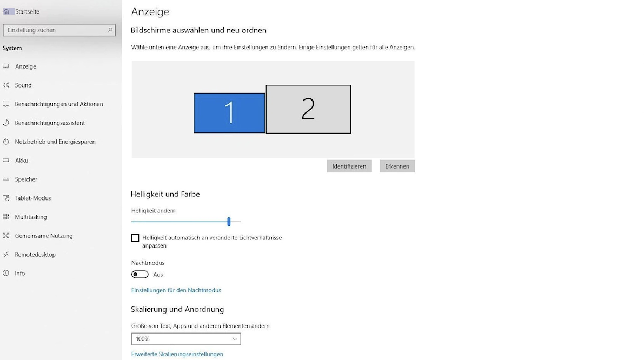Click the Startseite home icon
The height and width of the screenshot is (360, 644).
click(6, 12)
